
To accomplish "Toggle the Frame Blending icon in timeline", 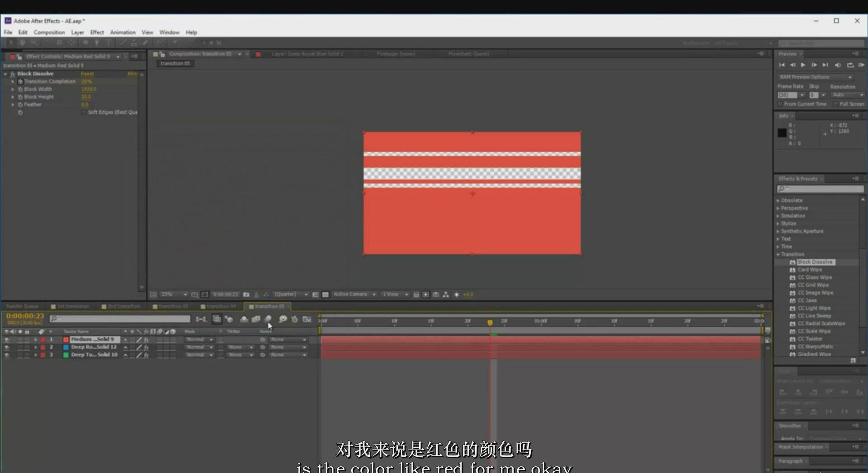I will (x=256, y=319).
